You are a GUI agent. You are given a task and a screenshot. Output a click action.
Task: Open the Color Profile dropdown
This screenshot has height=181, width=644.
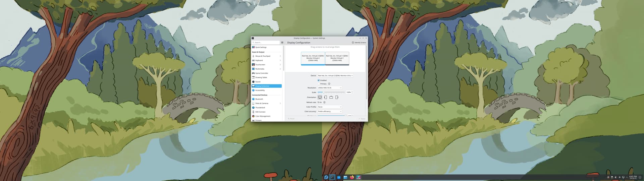point(329,107)
